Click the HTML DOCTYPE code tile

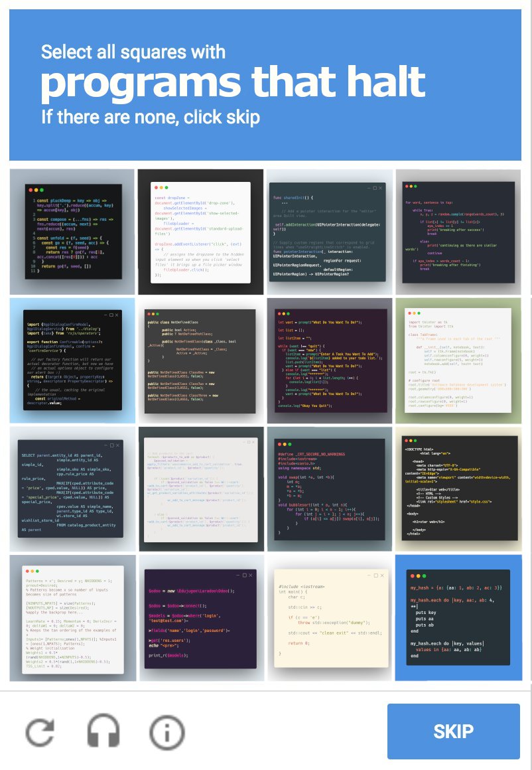[458, 489]
